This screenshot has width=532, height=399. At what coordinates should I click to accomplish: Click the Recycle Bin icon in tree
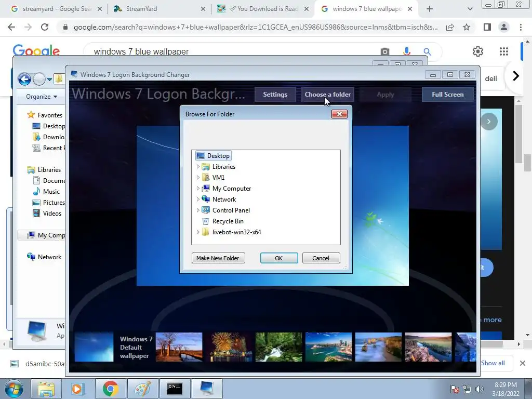point(206,221)
